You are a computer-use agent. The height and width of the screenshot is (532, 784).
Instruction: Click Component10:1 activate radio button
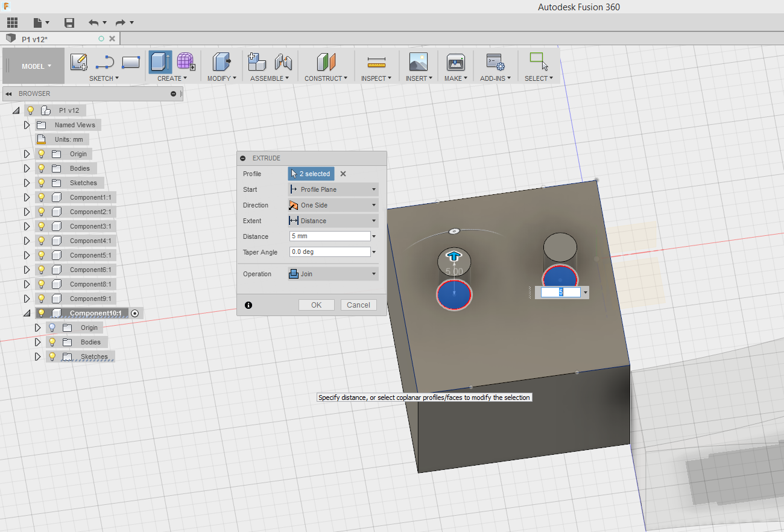click(x=135, y=313)
